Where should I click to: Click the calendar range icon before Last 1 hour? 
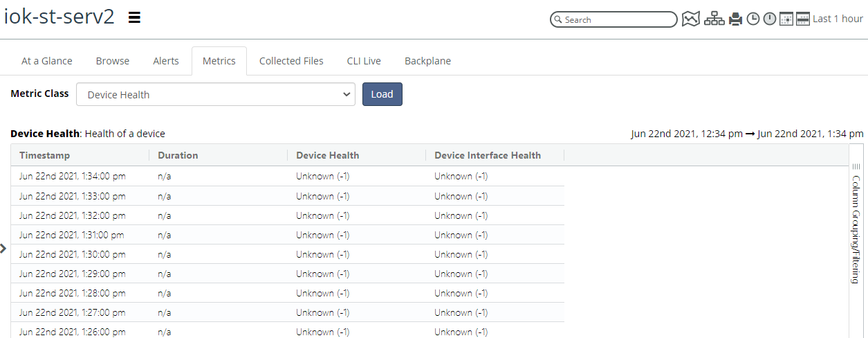(x=803, y=19)
